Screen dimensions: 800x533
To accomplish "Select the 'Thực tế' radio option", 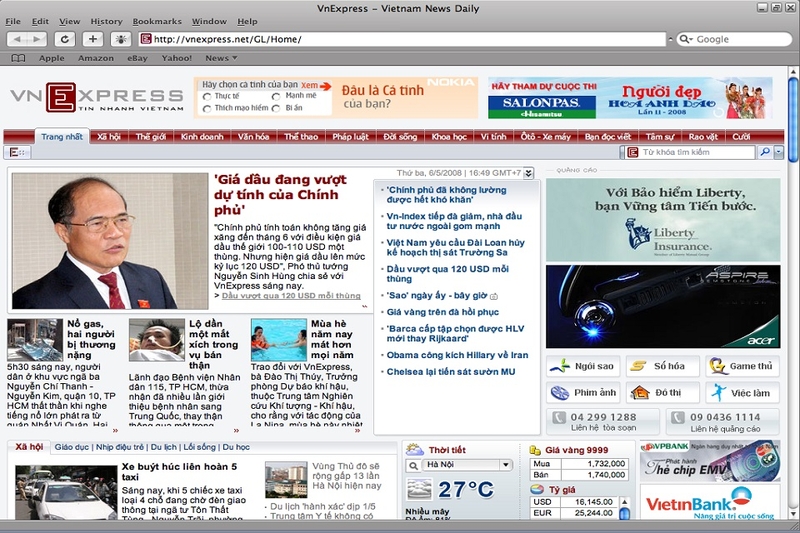I will (207, 97).
